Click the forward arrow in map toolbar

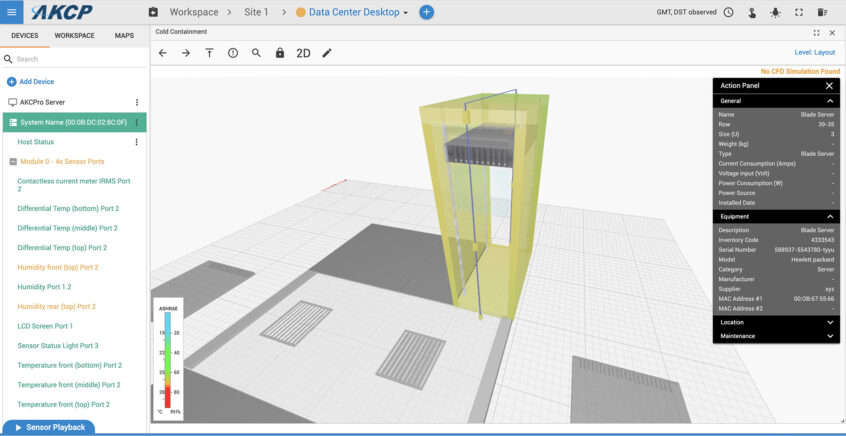tap(186, 53)
